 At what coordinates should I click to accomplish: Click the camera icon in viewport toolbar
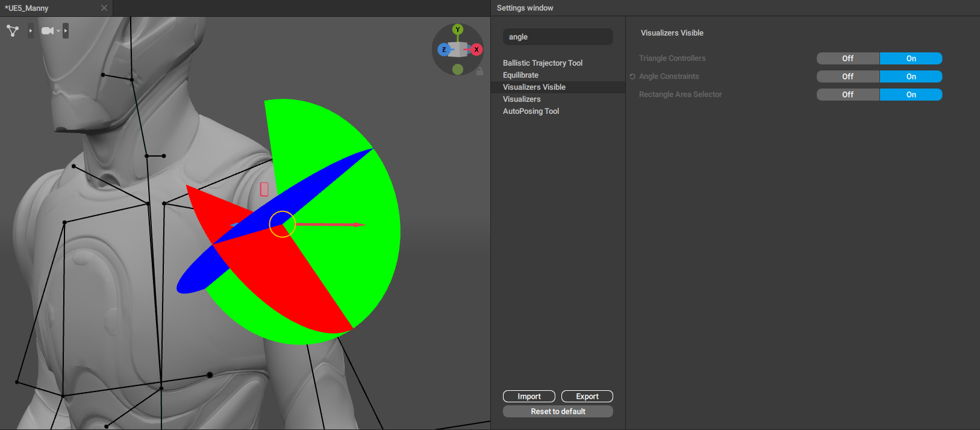[x=47, y=31]
